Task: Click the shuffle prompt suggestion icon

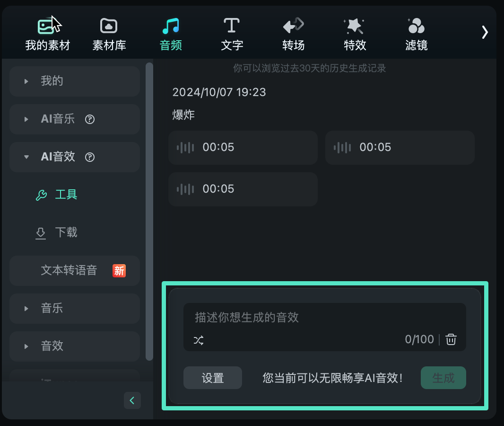Action: (199, 340)
